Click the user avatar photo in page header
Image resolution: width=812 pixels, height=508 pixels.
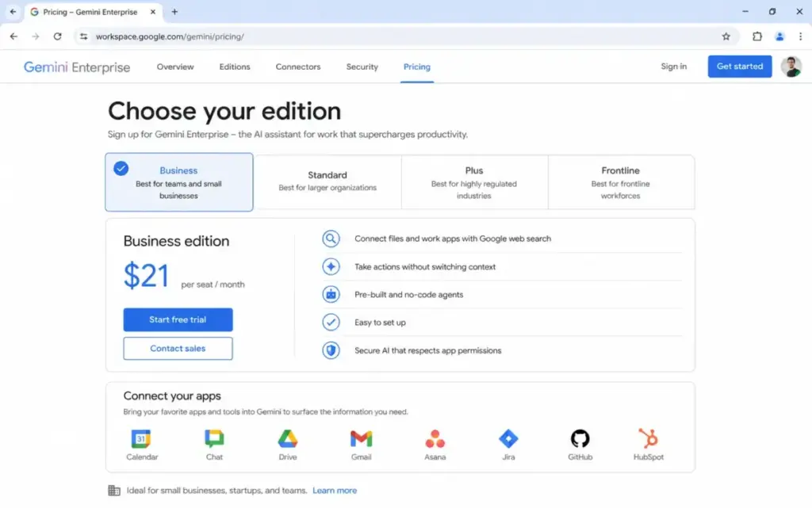791,67
